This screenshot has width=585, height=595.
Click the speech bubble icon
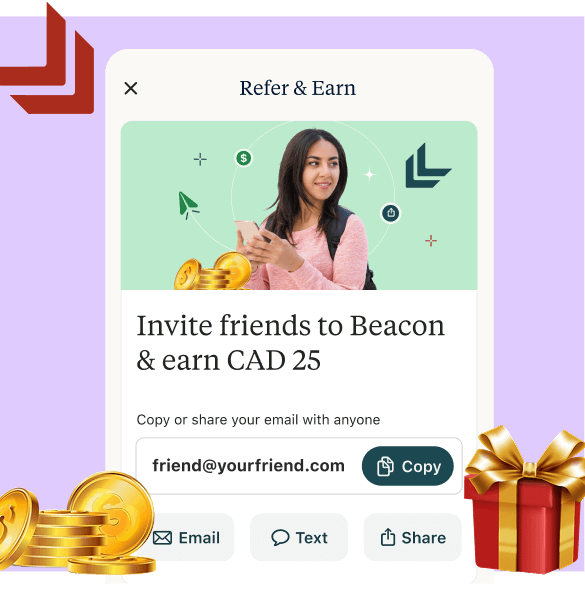pos(280,538)
